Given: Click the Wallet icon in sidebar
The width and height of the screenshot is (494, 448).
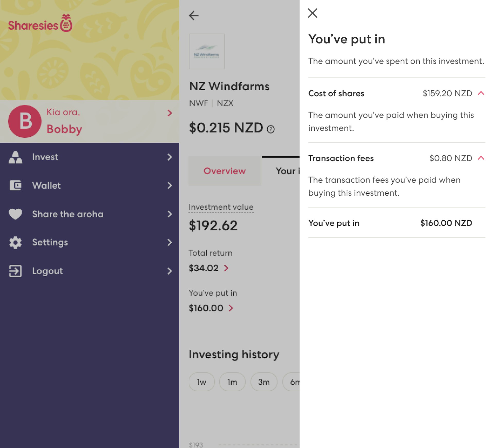Looking at the screenshot, I should (15, 185).
